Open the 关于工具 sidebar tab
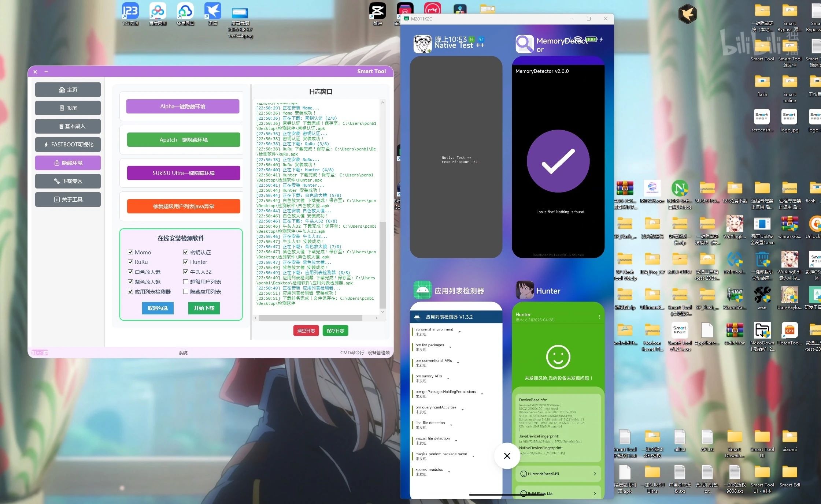The height and width of the screenshot is (504, 821). pyautogui.click(x=68, y=199)
